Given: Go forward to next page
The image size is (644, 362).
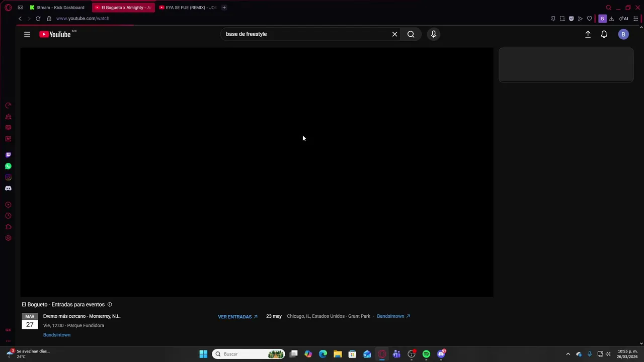Looking at the screenshot, I should pyautogui.click(x=29, y=19).
